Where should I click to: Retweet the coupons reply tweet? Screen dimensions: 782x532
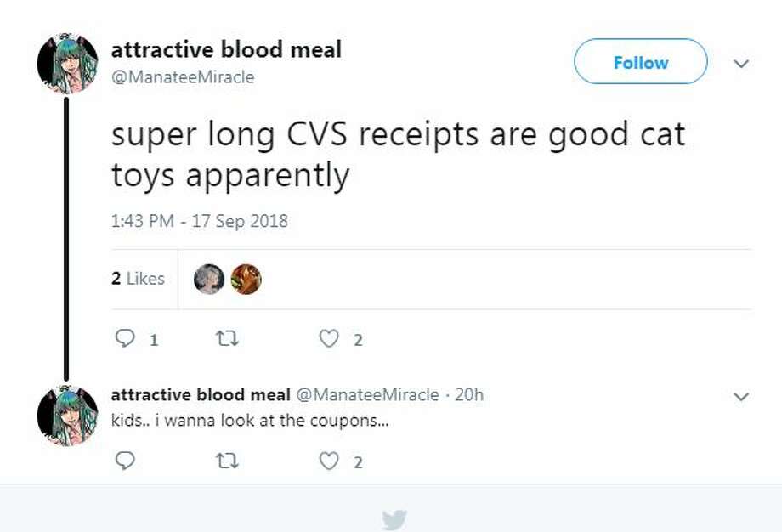pos(226,461)
